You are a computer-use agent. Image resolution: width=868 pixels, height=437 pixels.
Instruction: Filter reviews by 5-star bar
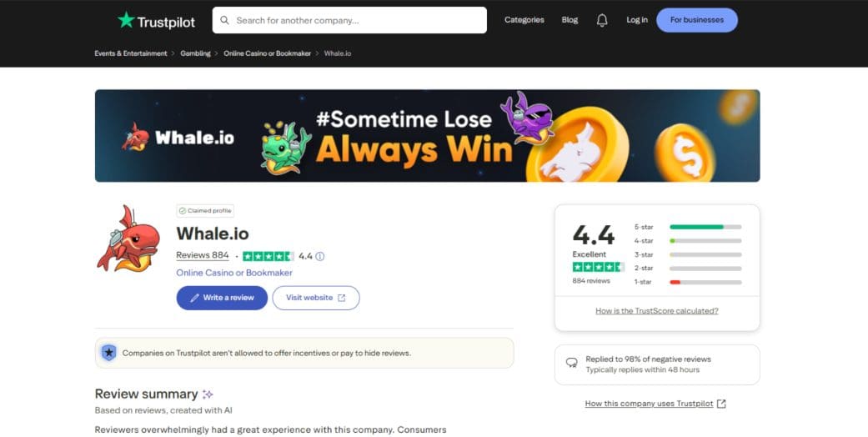[x=705, y=227]
